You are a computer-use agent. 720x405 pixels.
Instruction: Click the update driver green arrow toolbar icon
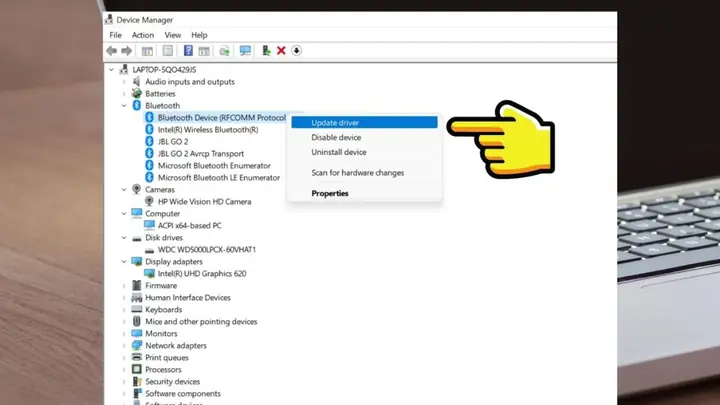point(266,51)
